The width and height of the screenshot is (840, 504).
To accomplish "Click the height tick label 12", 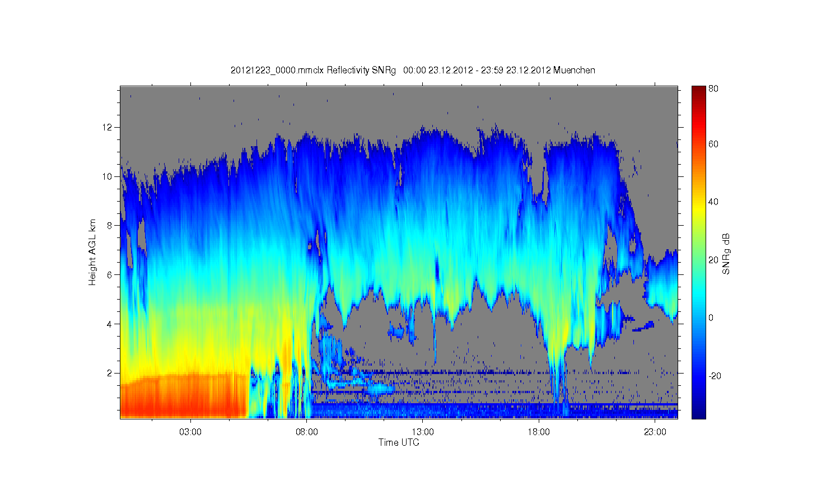I will tap(108, 128).
